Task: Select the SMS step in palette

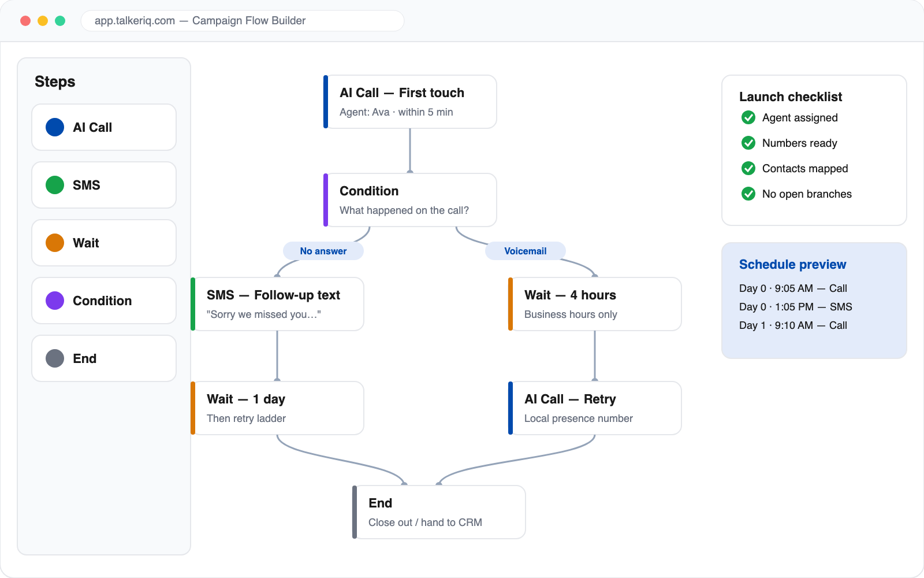Action: coord(104,185)
